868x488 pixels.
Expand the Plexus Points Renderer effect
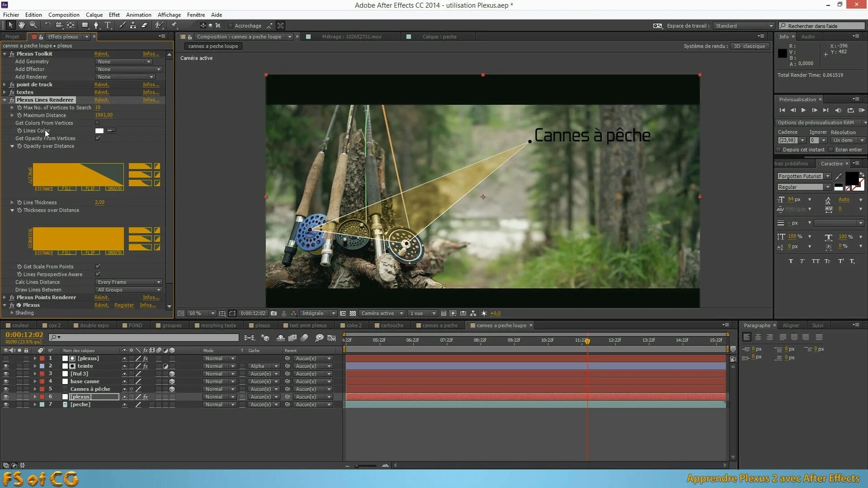pos(5,297)
